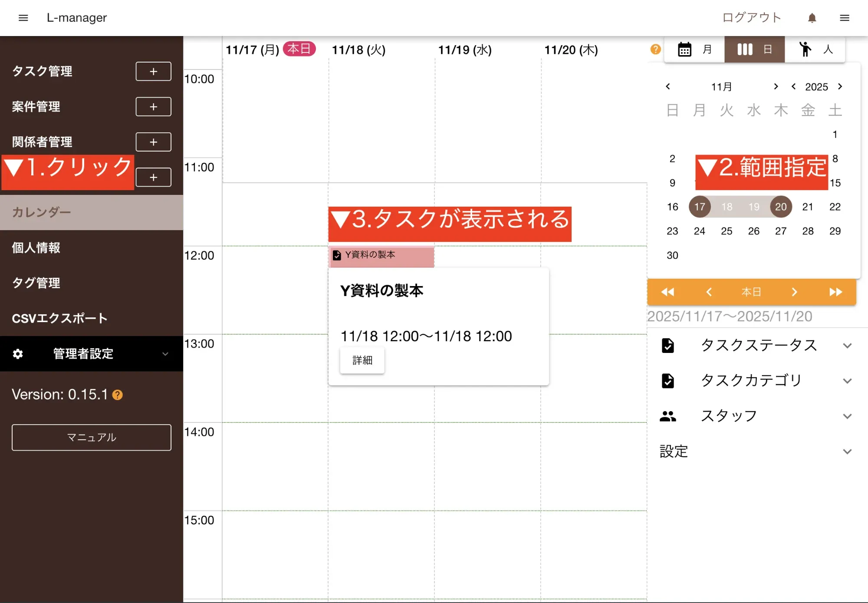Switch to per-person calendar view

[815, 49]
